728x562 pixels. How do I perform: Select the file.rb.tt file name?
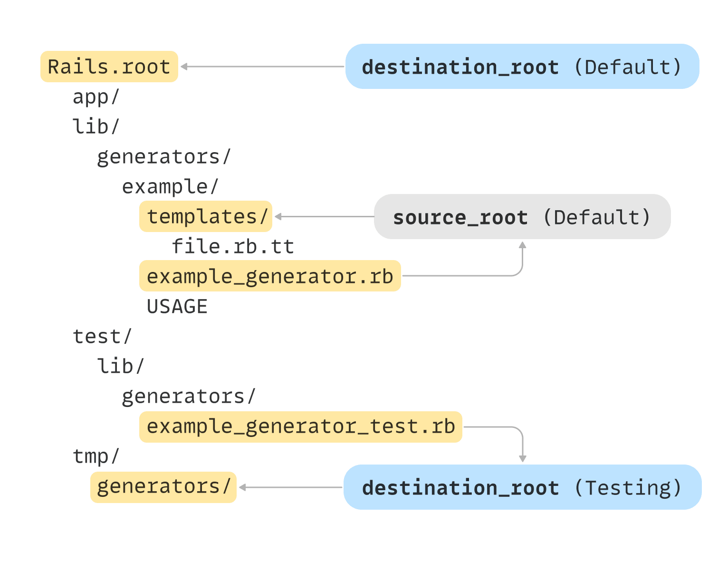click(233, 246)
